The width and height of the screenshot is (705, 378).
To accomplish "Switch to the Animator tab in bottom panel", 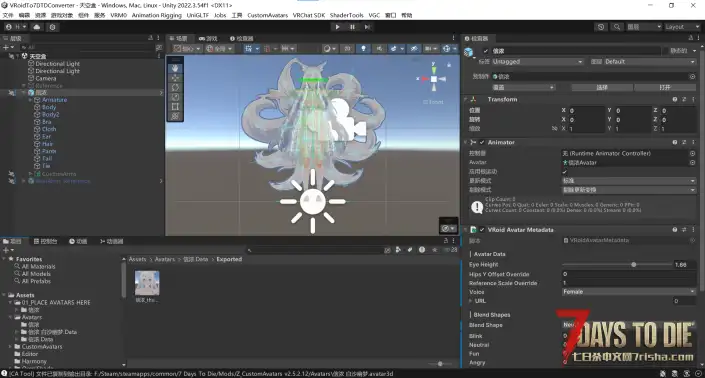I will [112, 241].
